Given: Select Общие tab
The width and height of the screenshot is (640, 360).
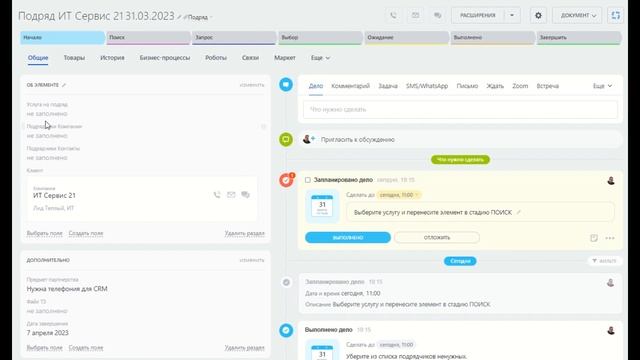Looking at the screenshot, I should [x=38, y=58].
